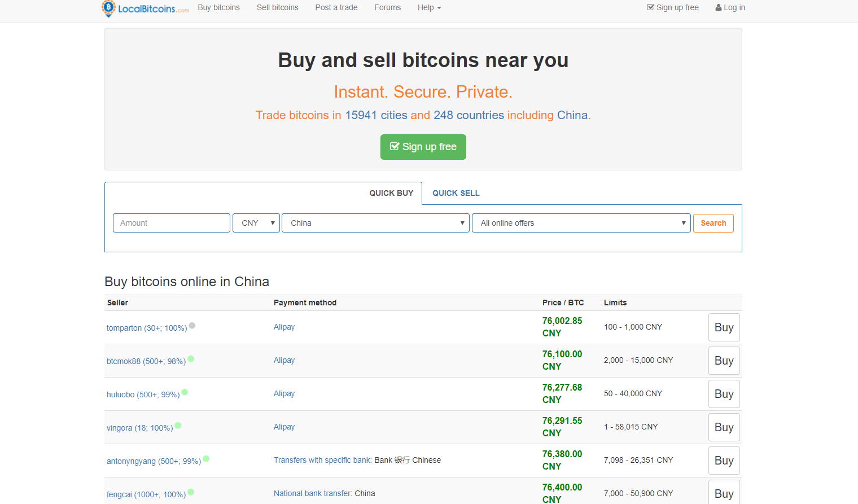This screenshot has width=858, height=504.
Task: Open seller vingora's profile
Action: click(x=140, y=428)
